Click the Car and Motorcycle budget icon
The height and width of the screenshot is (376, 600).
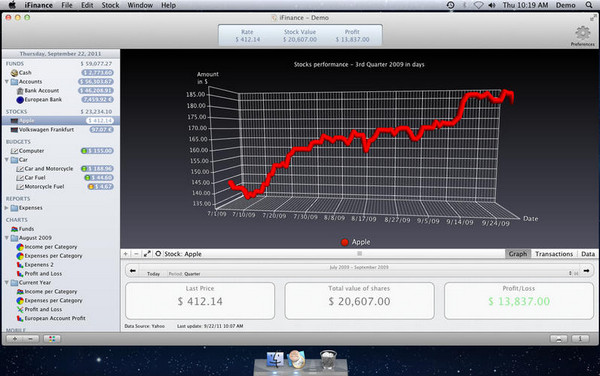[20, 169]
